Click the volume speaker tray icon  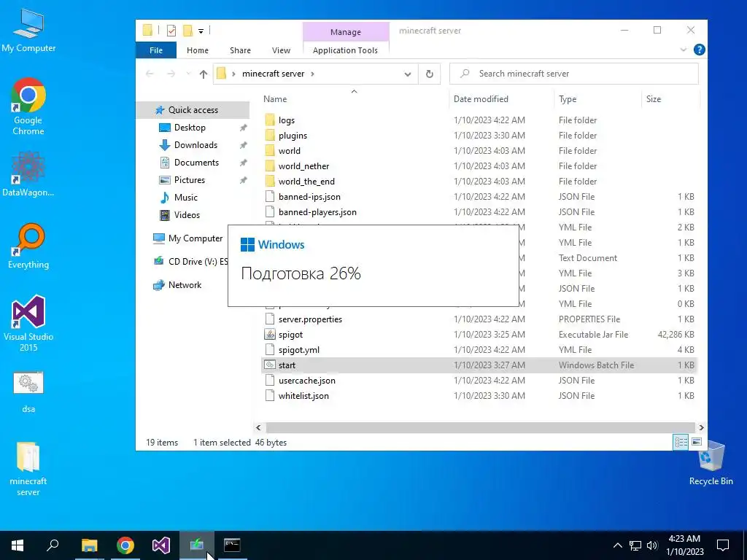tap(652, 545)
